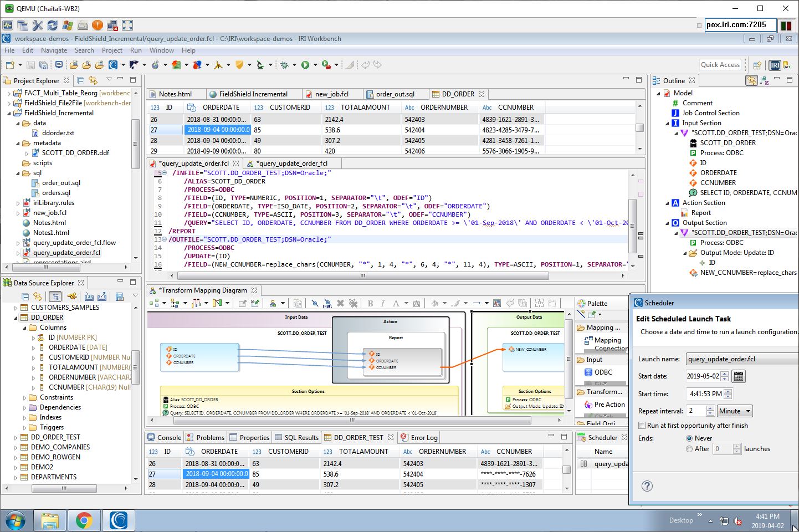Click the Scheduler dialog help question mark
Viewport: 799px width, 532px height.
647,486
